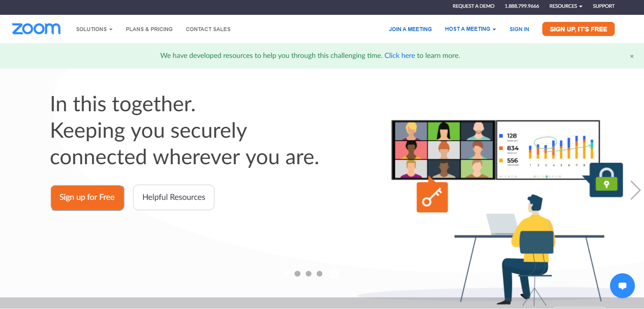Image resolution: width=644 pixels, height=309 pixels.
Task: Click the green padlock icon in the illustration
Action: [606, 180]
